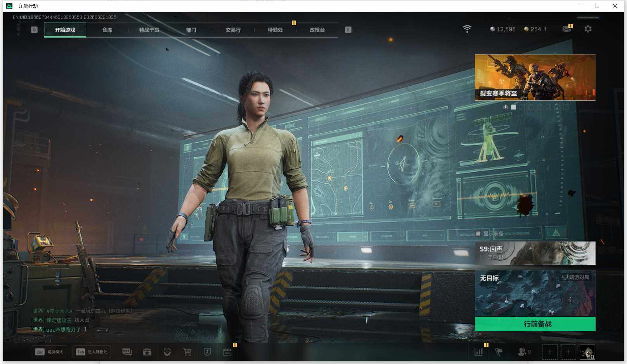627x364 pixels.
Task: Invite teammate in first empty plus slot
Action: point(549,352)
